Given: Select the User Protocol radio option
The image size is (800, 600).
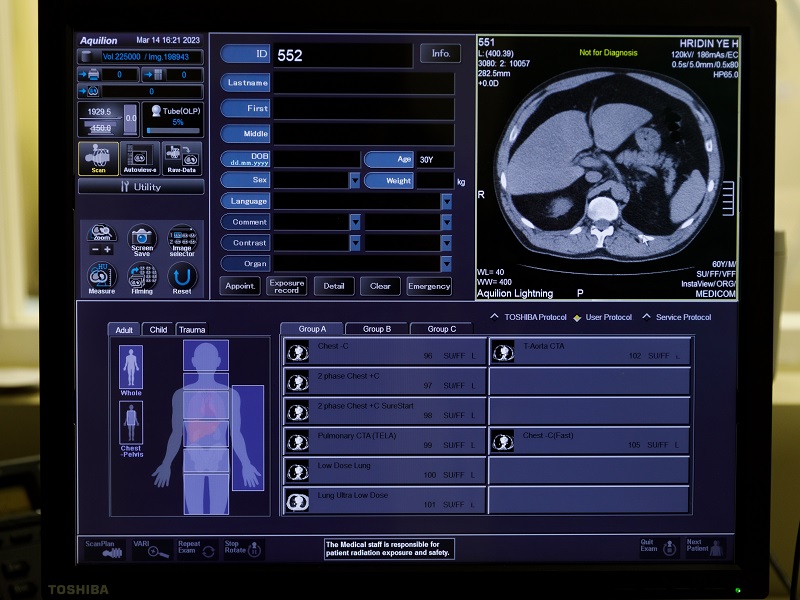Looking at the screenshot, I should tap(577, 317).
